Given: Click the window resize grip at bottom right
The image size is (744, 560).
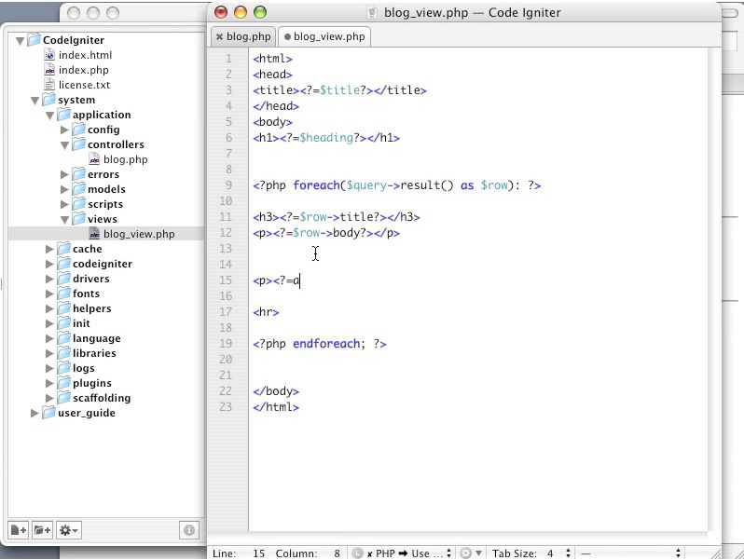Looking at the screenshot, I should 715,553.
